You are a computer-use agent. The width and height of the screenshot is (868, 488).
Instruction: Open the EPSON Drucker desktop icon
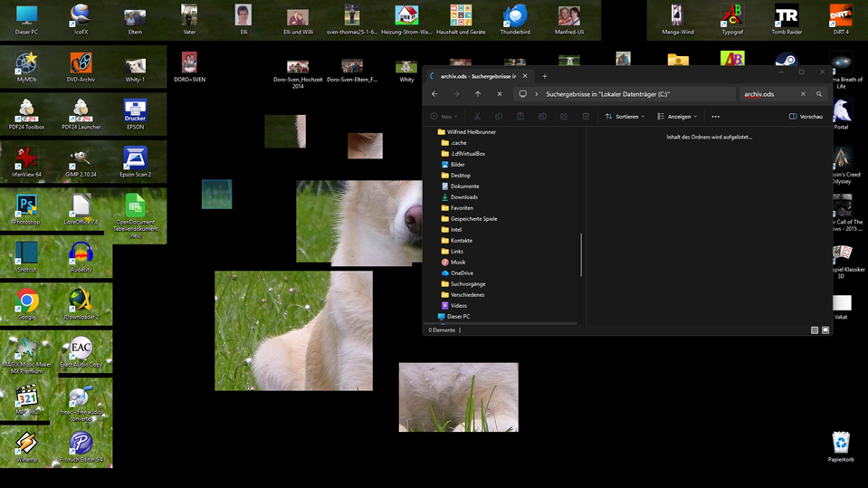[x=135, y=115]
